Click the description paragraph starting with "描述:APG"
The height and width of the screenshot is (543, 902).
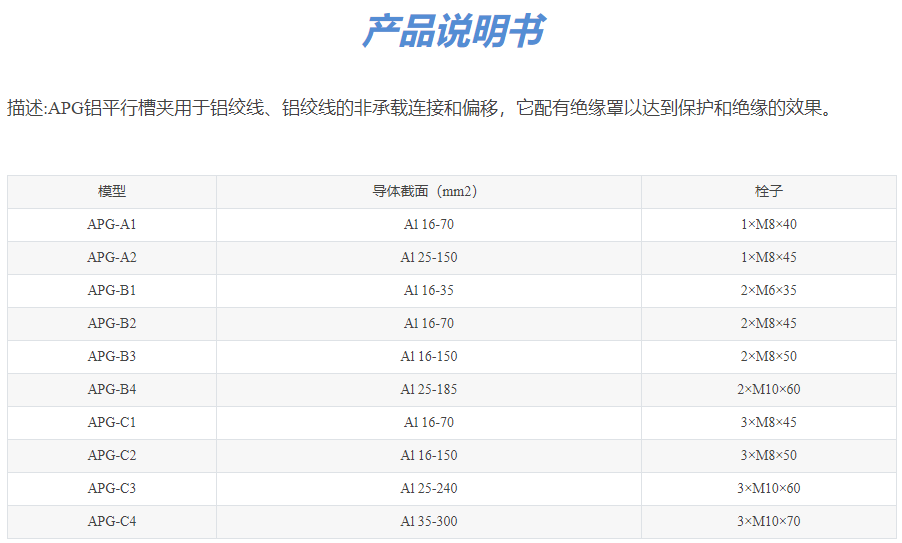(x=420, y=108)
